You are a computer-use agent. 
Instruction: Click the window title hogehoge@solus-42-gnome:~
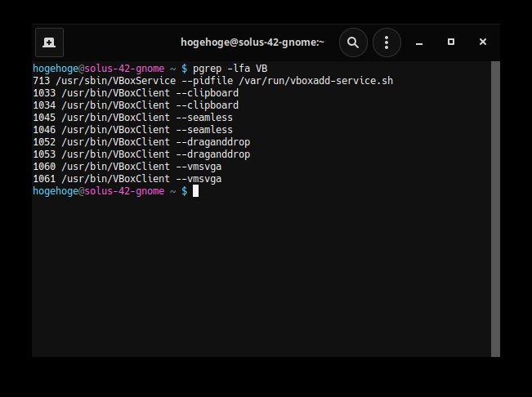coord(253,42)
